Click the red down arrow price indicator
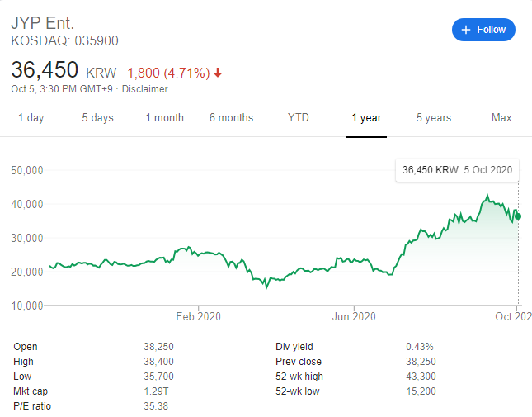This screenshot has width=532, height=417. [x=218, y=73]
